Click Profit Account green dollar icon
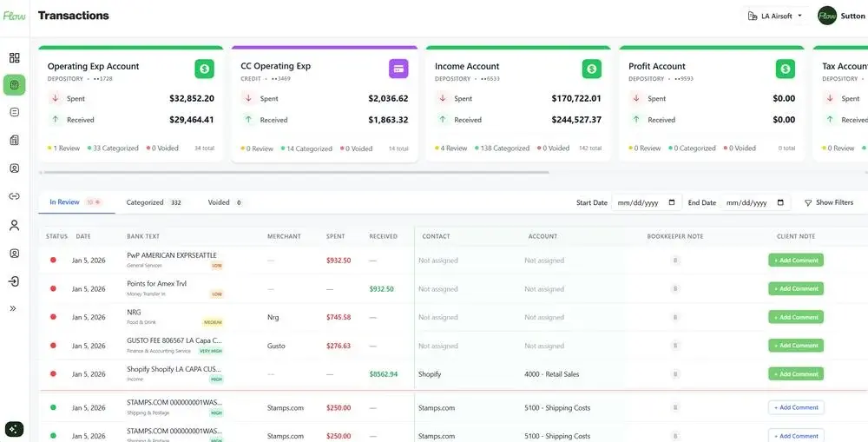Screen dimensions: 868x442 [786, 69]
